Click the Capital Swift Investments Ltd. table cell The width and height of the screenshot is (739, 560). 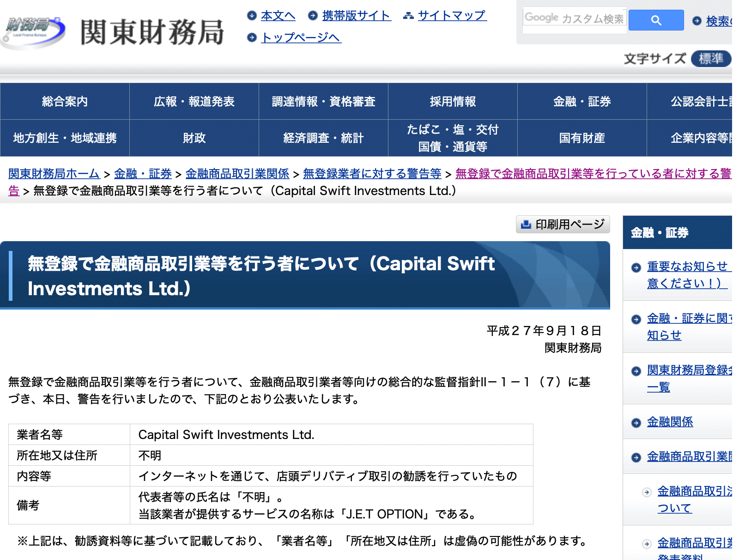click(331, 434)
